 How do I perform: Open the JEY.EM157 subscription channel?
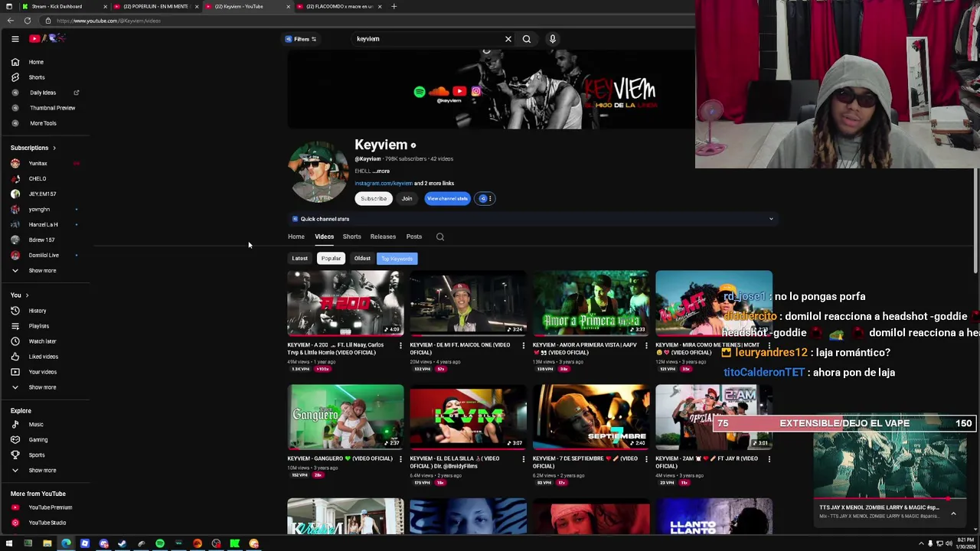tap(42, 194)
